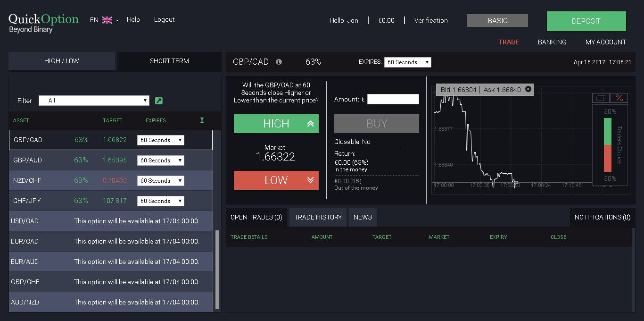
Task: Click the UK flag language icon
Action: pyautogui.click(x=107, y=20)
